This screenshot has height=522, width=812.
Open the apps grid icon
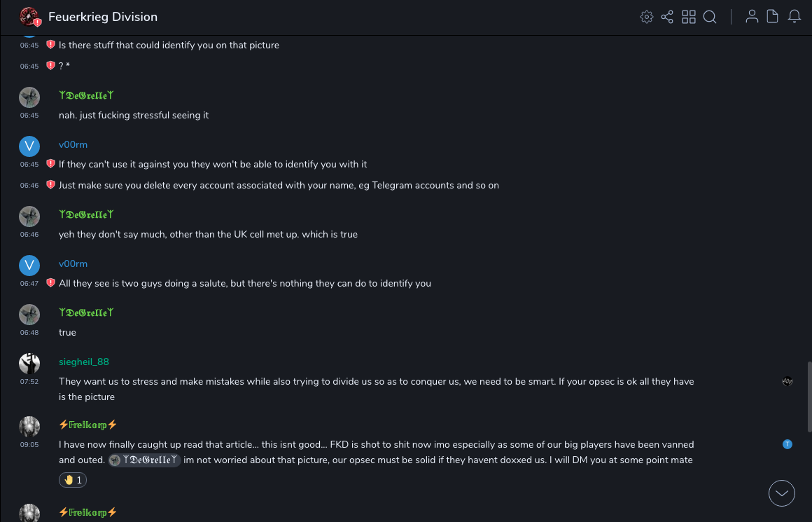click(689, 17)
